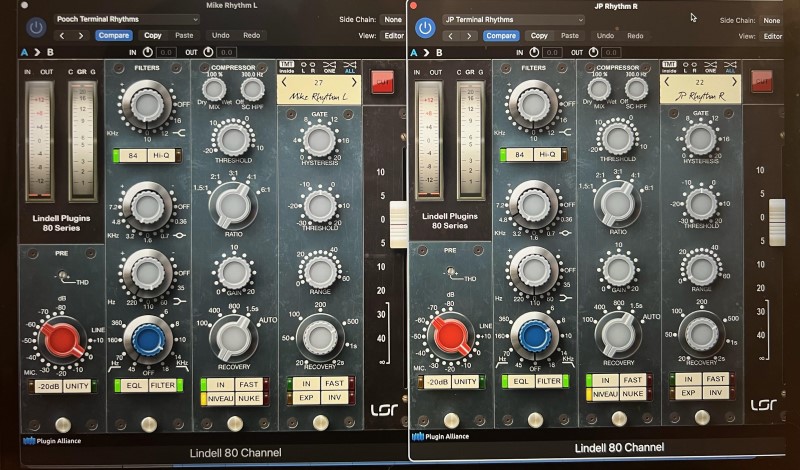
Task: Go to next preset in JP Rhythm R
Action: coord(469,36)
